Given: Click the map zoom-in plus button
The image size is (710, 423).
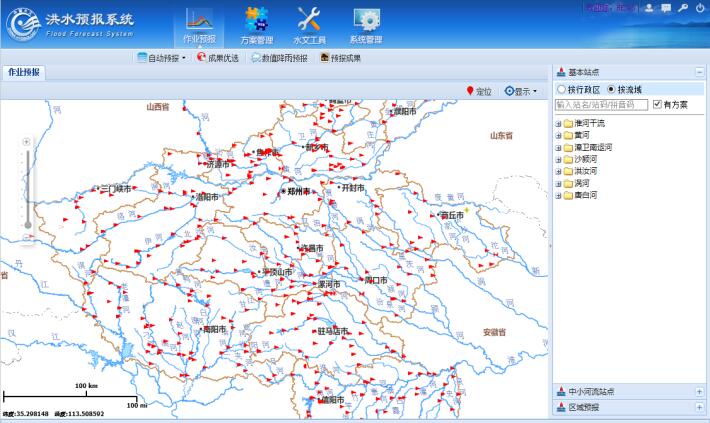Looking at the screenshot, I should [27, 142].
